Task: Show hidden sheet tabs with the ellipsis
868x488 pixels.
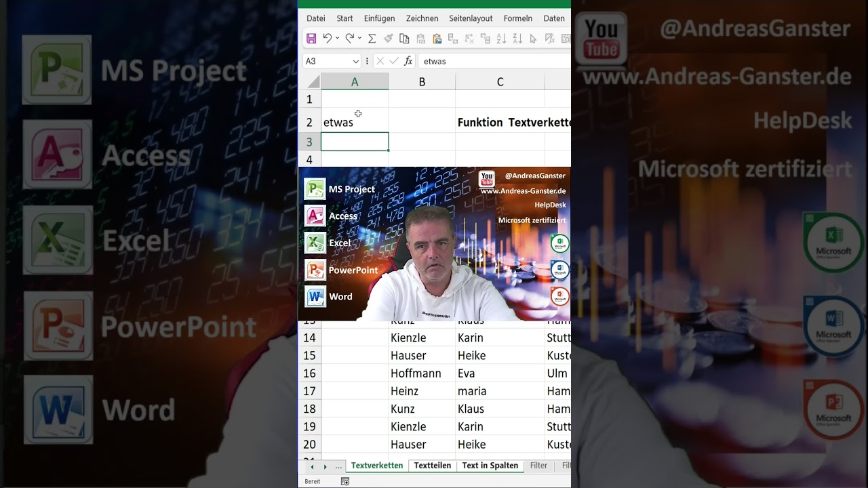Action: (338, 466)
